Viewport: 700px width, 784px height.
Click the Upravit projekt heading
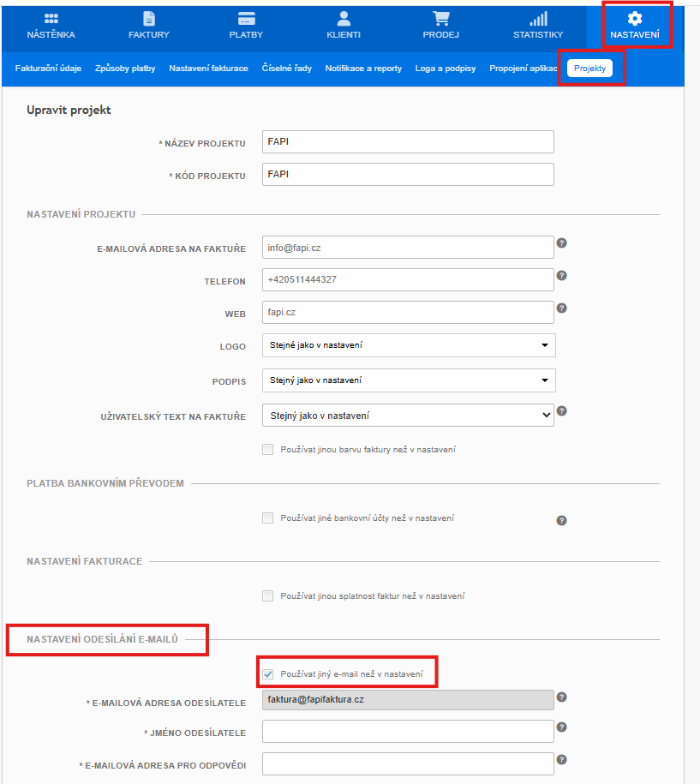69,110
